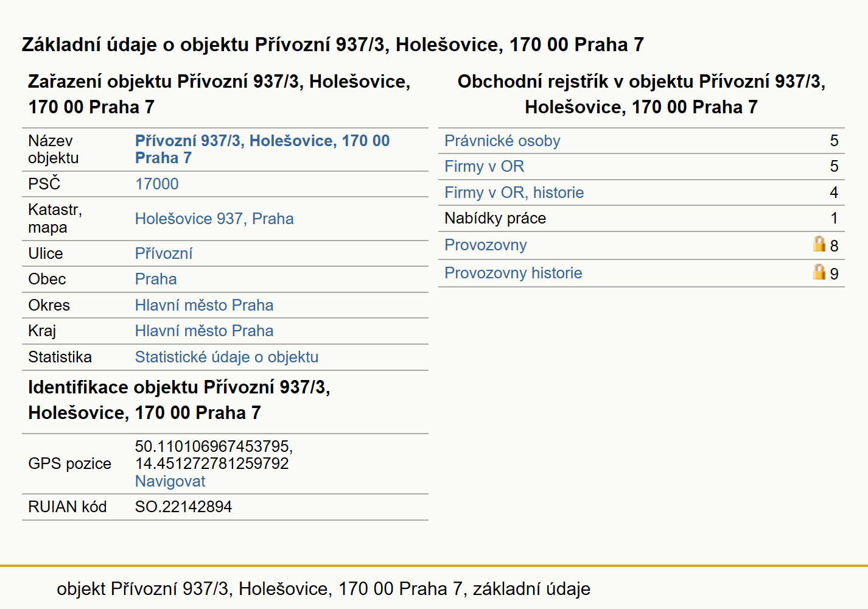Image resolution: width=868 pixels, height=609 pixels.
Task: Open the Provozovny historie link
Action: point(513,273)
